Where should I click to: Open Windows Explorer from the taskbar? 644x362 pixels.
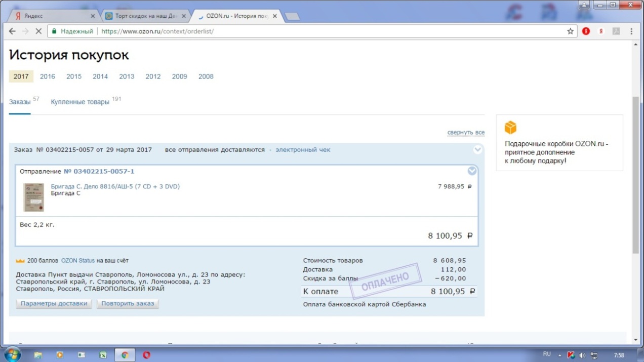pos(38,355)
